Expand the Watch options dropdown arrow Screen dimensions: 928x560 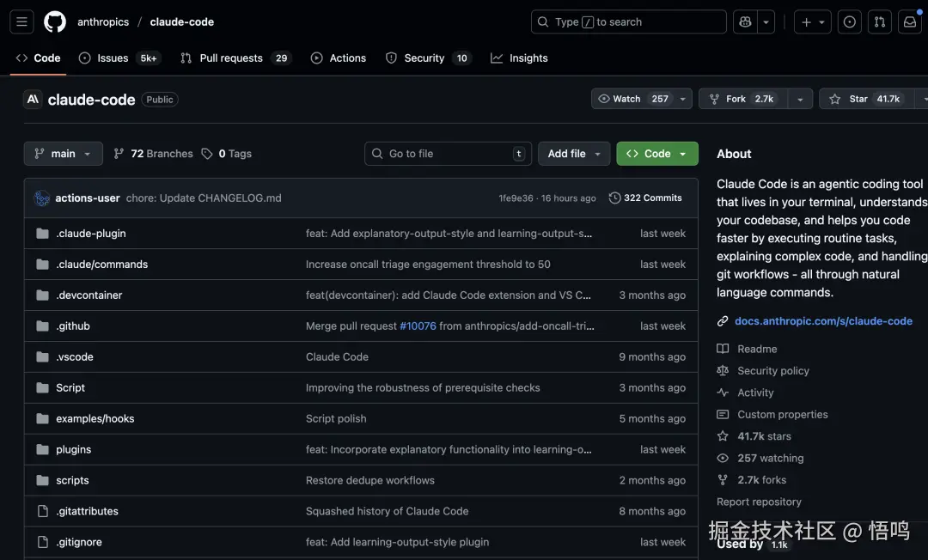[x=683, y=99]
